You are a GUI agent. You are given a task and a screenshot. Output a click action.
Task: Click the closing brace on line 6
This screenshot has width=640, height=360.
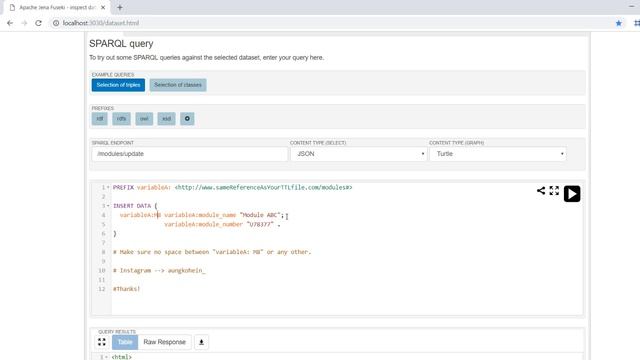pos(115,233)
